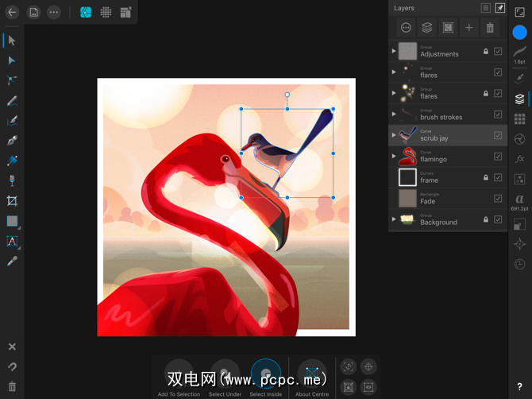532x399 pixels.
Task: Open the blue Colour studio swatch
Action: click(x=519, y=33)
